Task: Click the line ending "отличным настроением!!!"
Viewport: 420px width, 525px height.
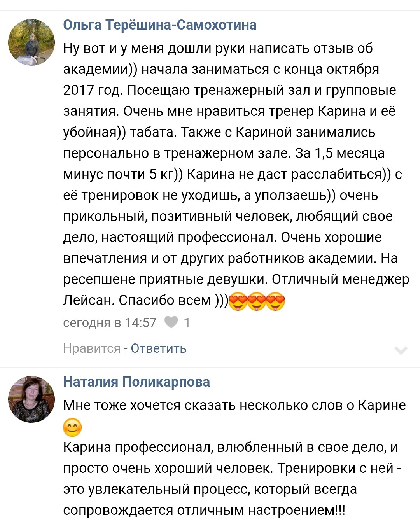Action: point(204,510)
